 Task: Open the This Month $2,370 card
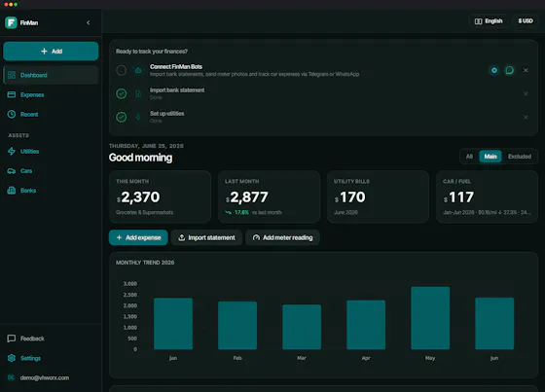click(160, 196)
